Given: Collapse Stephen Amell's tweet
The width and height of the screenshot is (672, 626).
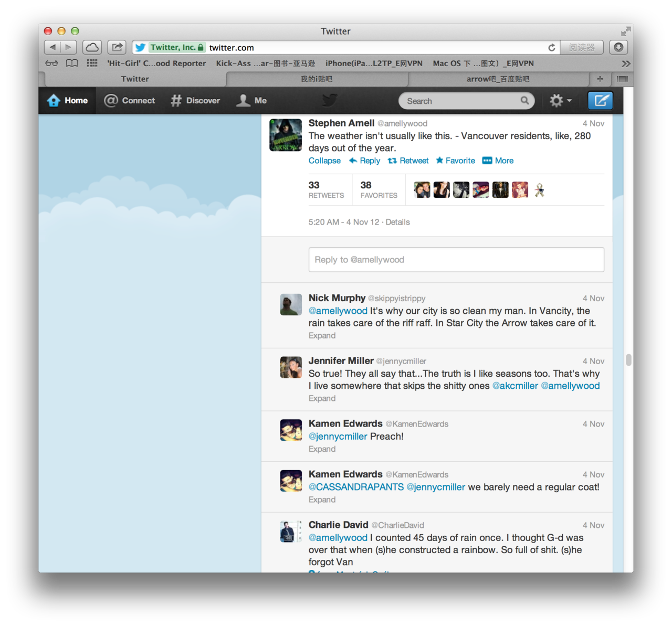Looking at the screenshot, I should pyautogui.click(x=324, y=161).
